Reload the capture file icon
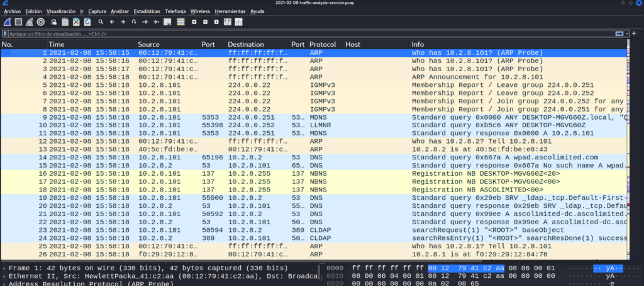The image size is (644, 286). click(87, 21)
